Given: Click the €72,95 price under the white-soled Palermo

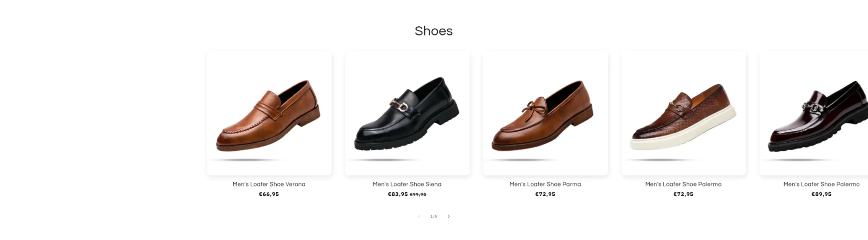Looking at the screenshot, I should [683, 194].
